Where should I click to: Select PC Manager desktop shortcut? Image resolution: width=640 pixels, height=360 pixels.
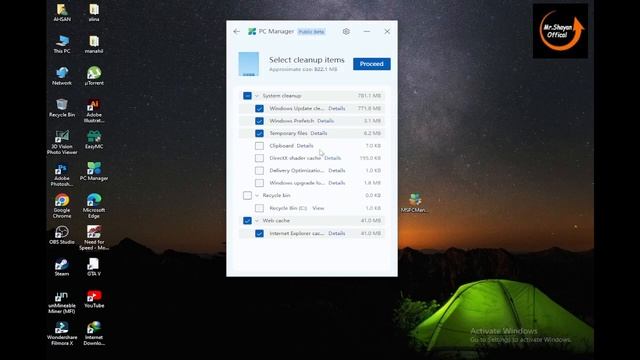point(94,171)
